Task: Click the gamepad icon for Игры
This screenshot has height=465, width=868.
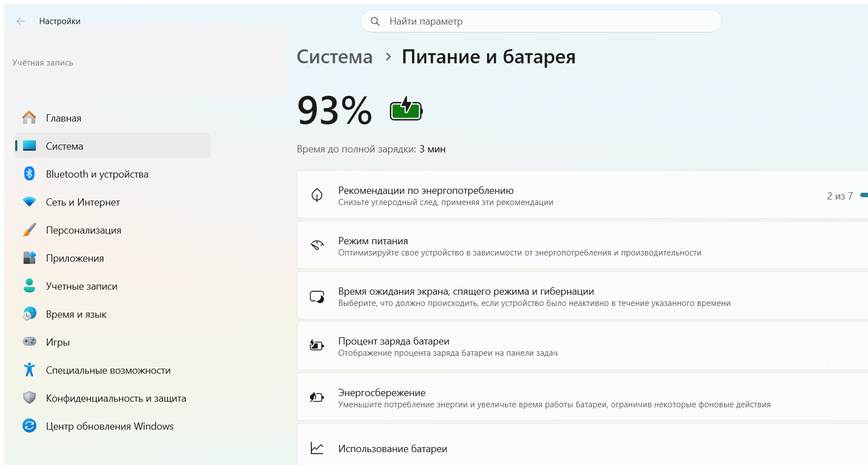Action: 29,341
